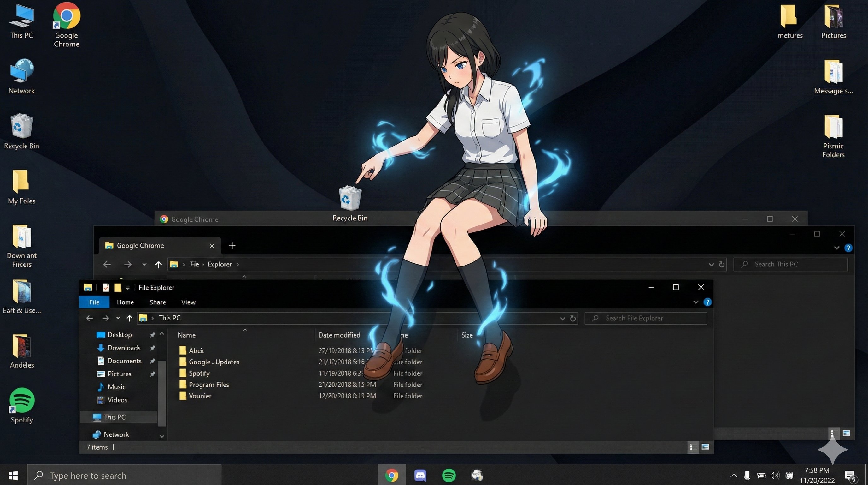Open the address bar history dropdown for This PC
868x485 pixels.
pyautogui.click(x=562, y=318)
